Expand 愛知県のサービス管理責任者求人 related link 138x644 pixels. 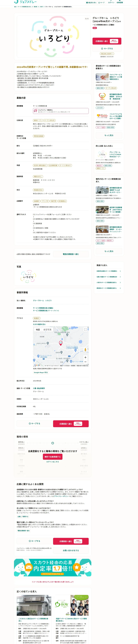(x=109, y=288)
